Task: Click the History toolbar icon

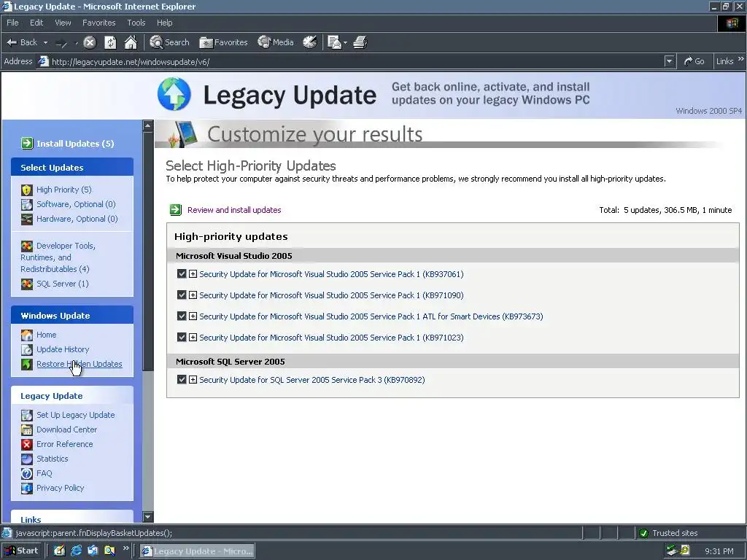Action: pos(309,42)
